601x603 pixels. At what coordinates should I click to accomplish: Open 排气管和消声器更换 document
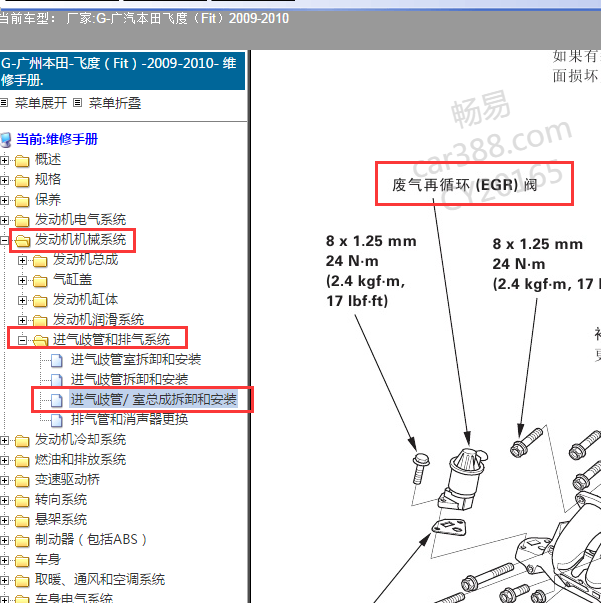[x=129, y=420]
